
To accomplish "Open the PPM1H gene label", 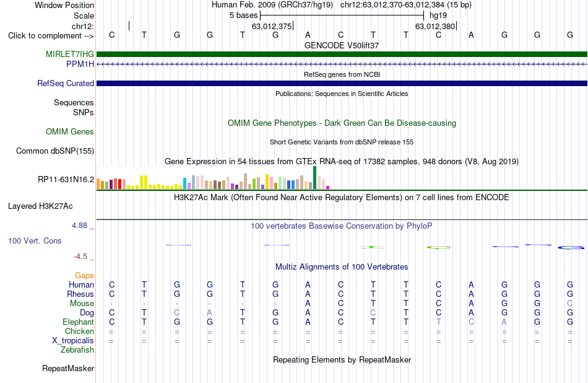I will [80, 64].
